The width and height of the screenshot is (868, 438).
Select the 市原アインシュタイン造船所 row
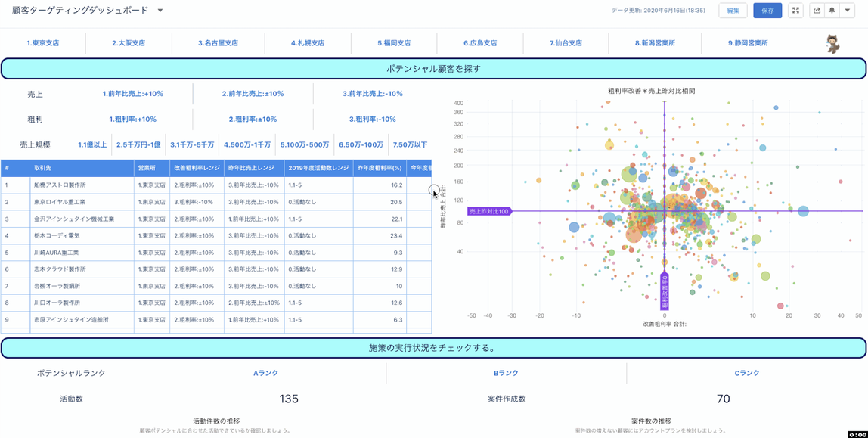[216, 319]
